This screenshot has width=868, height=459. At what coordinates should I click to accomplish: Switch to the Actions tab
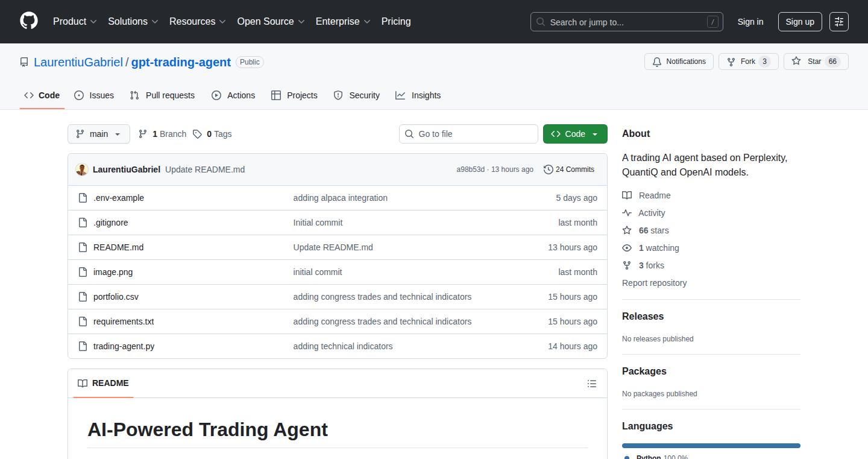pyautogui.click(x=233, y=95)
